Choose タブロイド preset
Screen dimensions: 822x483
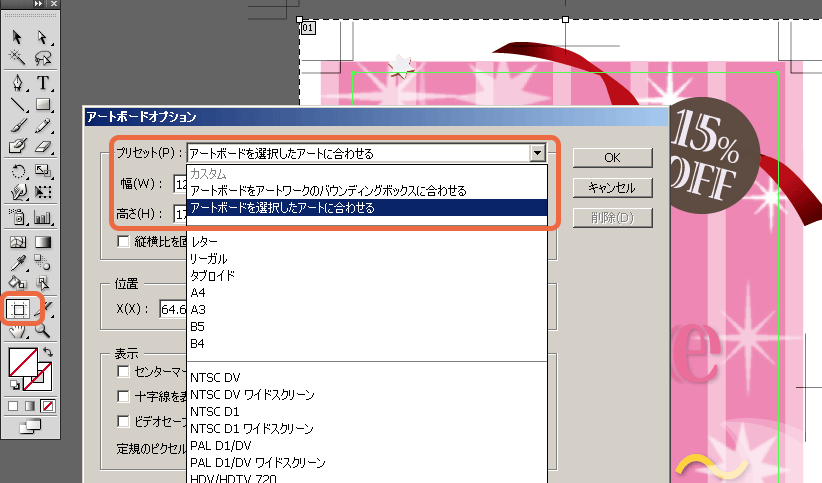pos(367,275)
